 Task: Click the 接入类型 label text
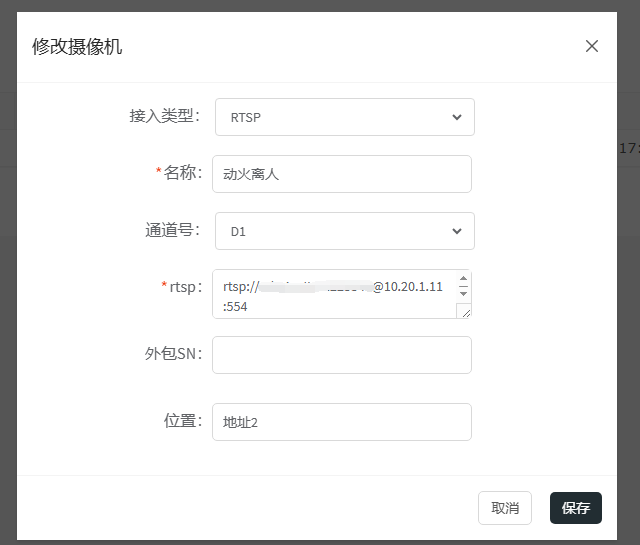tap(165, 116)
